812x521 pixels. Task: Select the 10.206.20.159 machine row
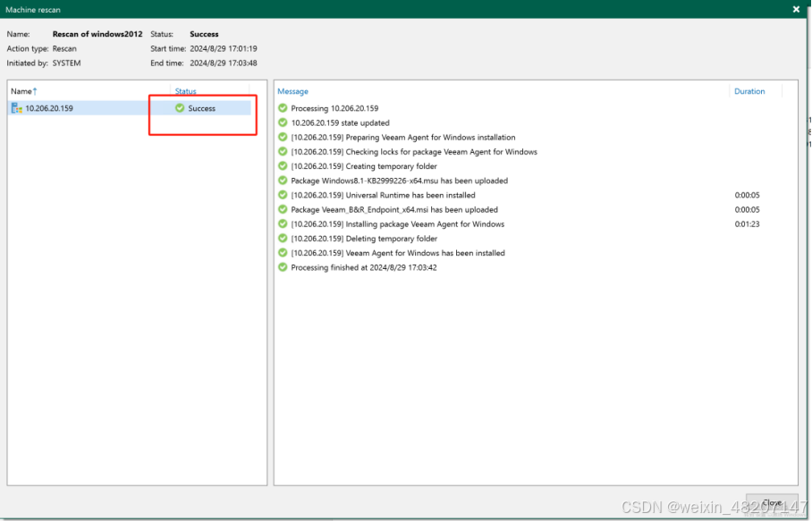coord(130,108)
